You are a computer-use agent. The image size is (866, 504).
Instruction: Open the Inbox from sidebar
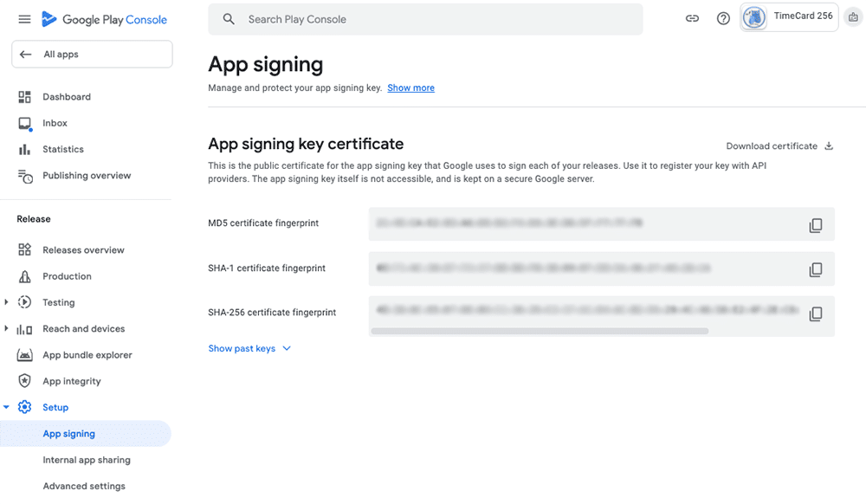(27, 122)
